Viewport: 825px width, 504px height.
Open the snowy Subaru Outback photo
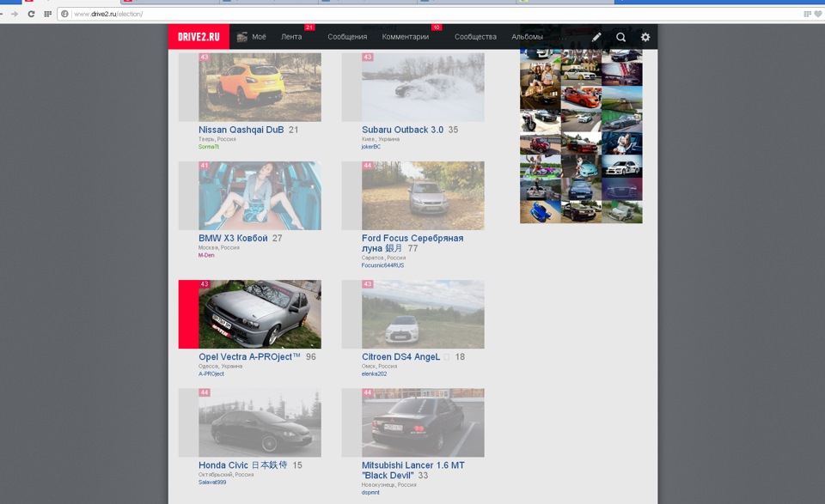point(423,88)
